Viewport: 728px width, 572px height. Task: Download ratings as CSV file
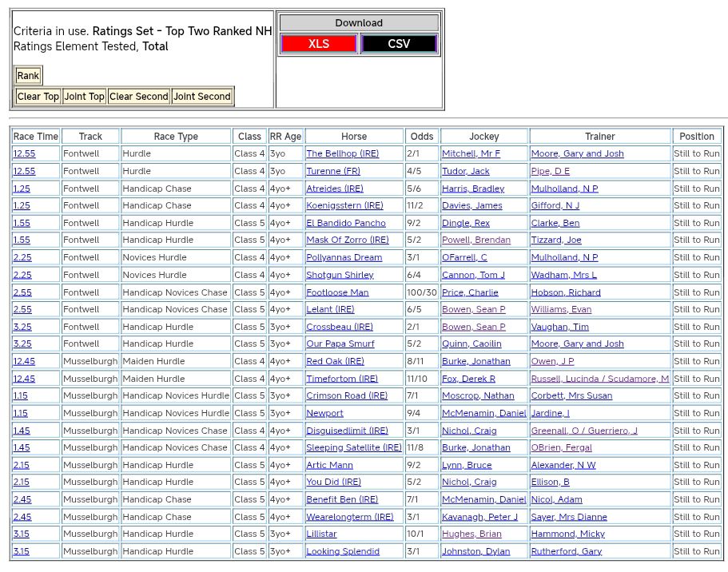click(x=399, y=44)
